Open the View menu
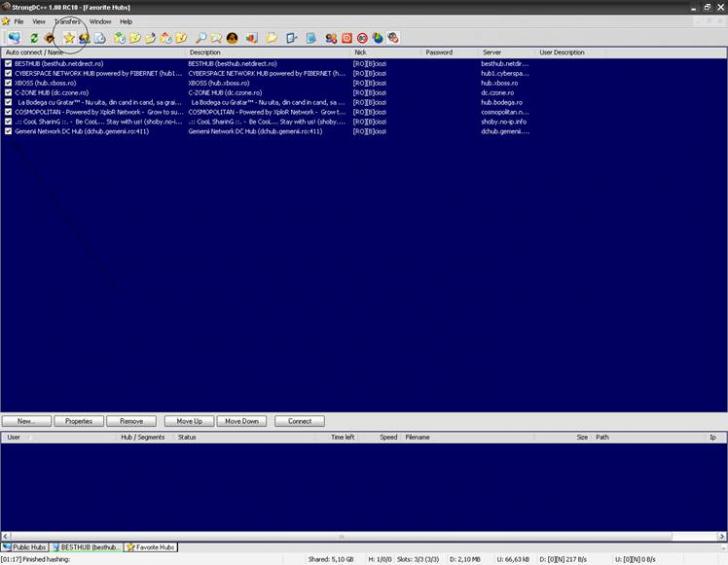The height and width of the screenshot is (565, 728). 39,21
